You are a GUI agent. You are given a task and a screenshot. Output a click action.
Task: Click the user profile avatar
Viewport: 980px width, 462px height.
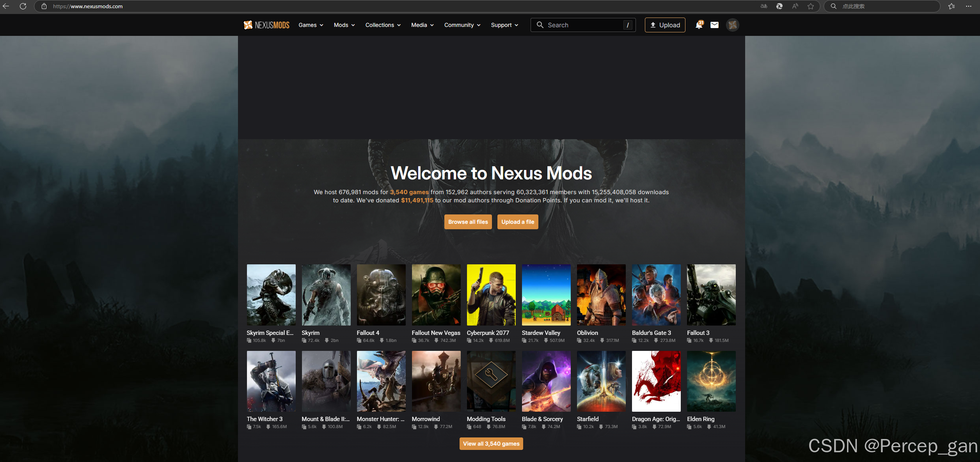pyautogui.click(x=732, y=25)
